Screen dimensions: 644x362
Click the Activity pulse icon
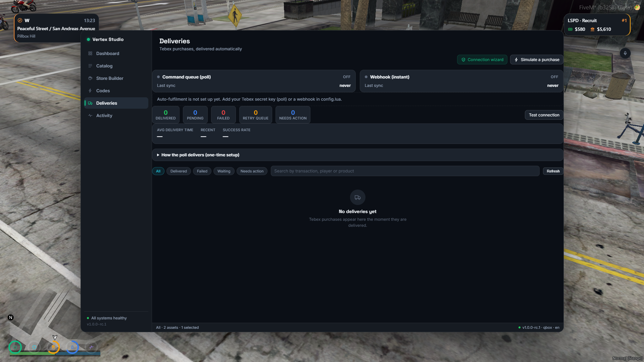pos(90,116)
